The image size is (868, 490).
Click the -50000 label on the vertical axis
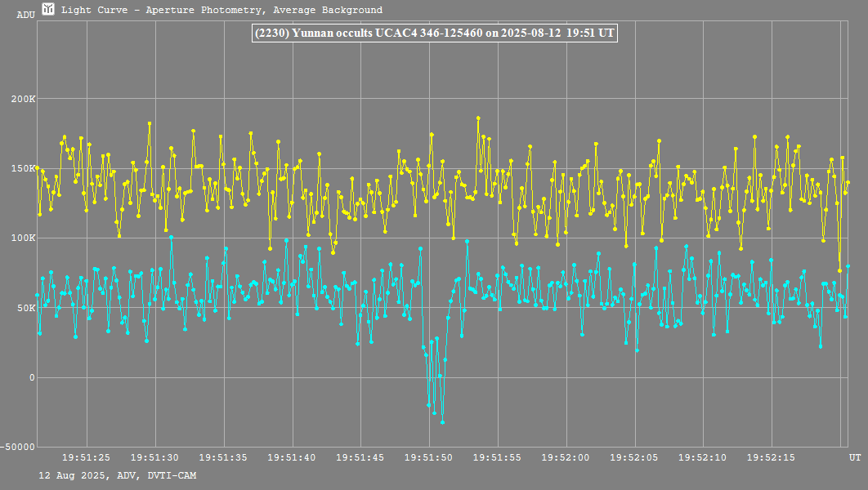(19, 447)
